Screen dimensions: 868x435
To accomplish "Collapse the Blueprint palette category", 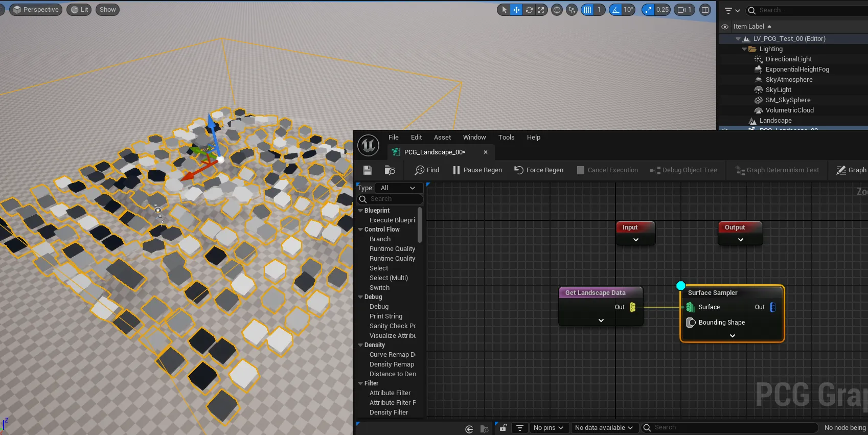I will [x=360, y=211].
